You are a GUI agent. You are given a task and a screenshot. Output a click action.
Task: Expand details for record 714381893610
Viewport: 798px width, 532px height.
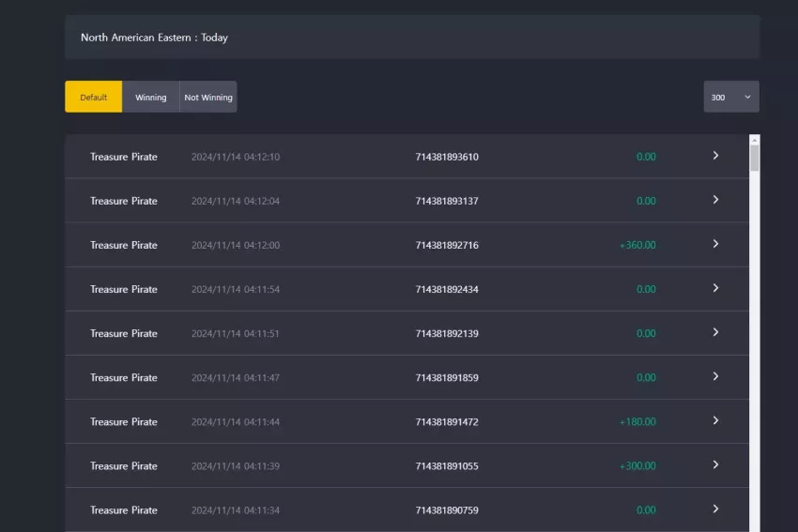pyautogui.click(x=715, y=156)
